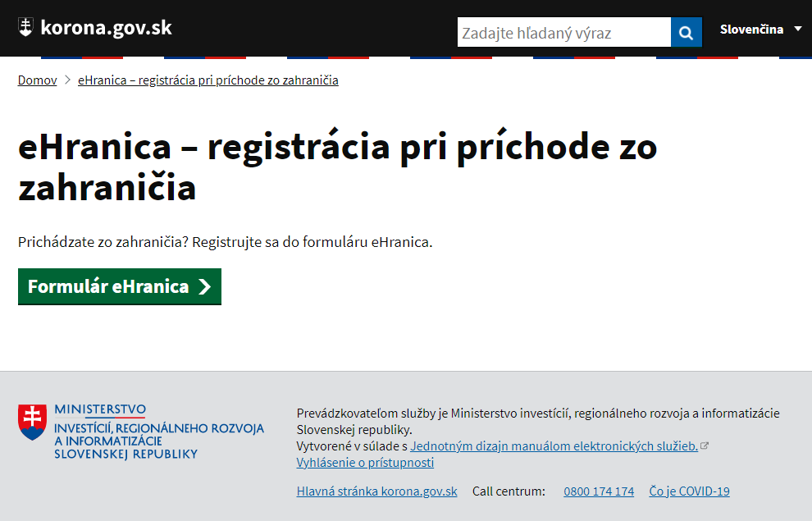Open Jednotným dizajn manuálom elektronických služieb link
The image size is (812, 521).
click(554, 446)
